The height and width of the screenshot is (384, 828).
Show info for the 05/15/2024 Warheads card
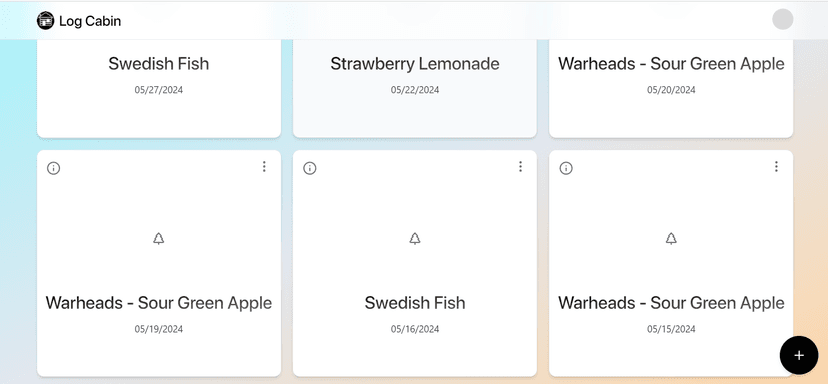pyautogui.click(x=566, y=168)
